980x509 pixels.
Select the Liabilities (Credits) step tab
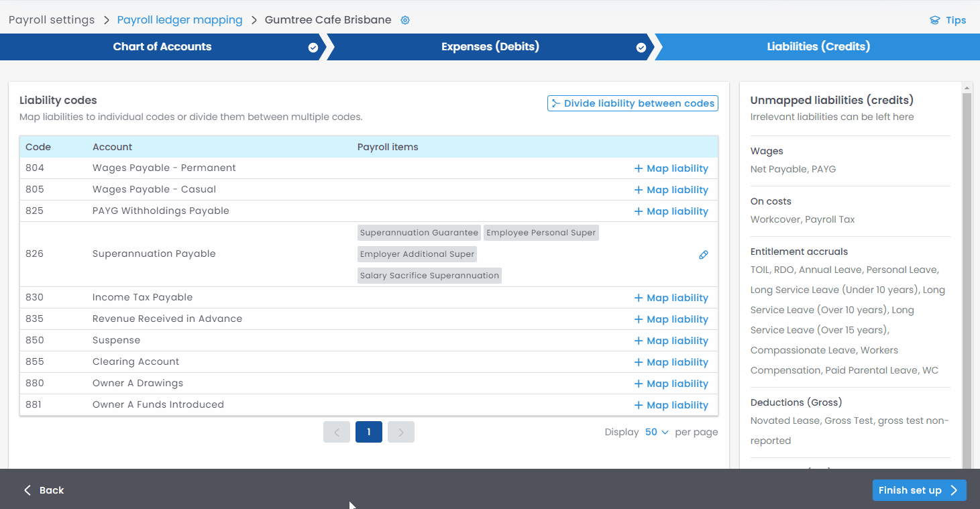(x=818, y=47)
